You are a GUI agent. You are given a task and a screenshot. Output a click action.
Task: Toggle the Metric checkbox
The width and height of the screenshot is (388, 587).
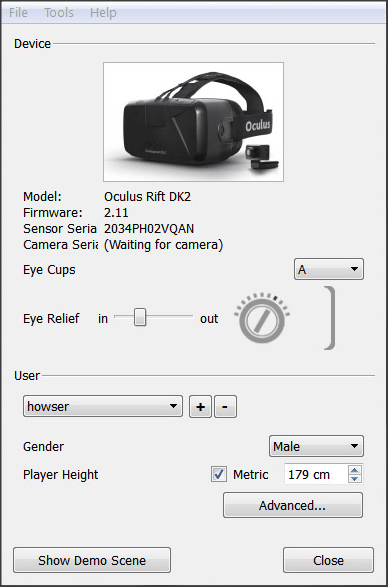219,474
